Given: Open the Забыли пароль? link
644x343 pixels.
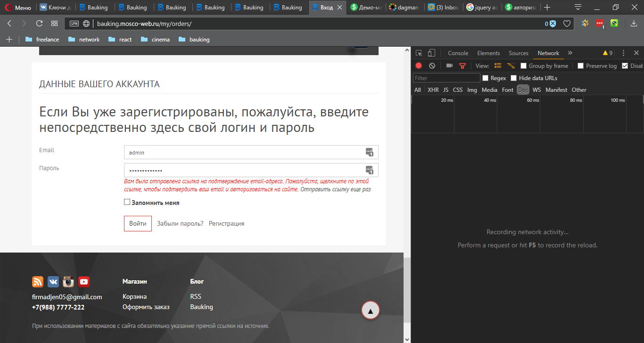Looking at the screenshot, I should pyautogui.click(x=180, y=224).
